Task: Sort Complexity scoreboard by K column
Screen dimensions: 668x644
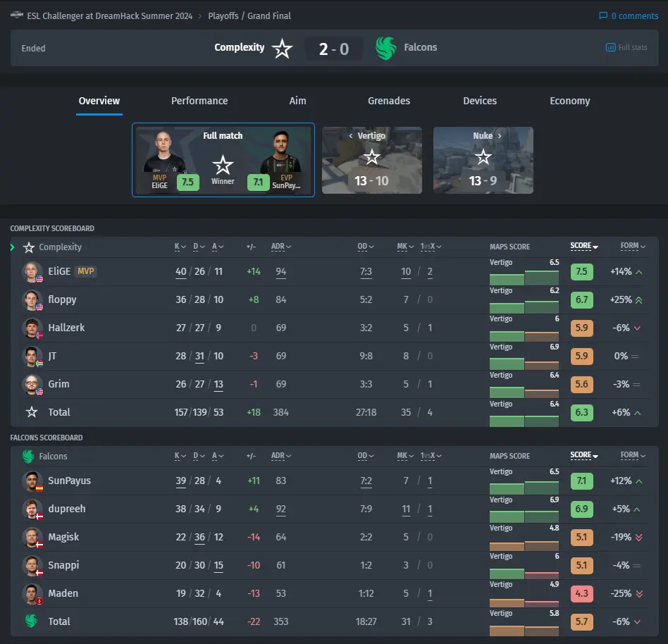Action: [180, 247]
